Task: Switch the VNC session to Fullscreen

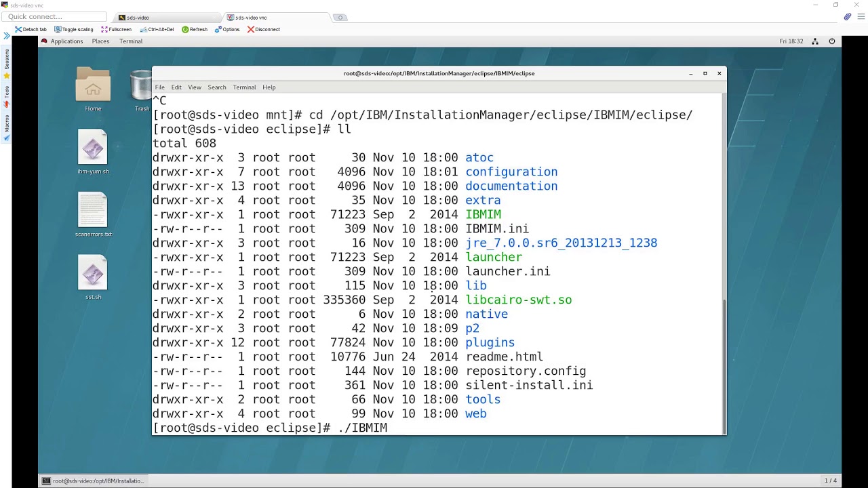Action: pos(116,29)
